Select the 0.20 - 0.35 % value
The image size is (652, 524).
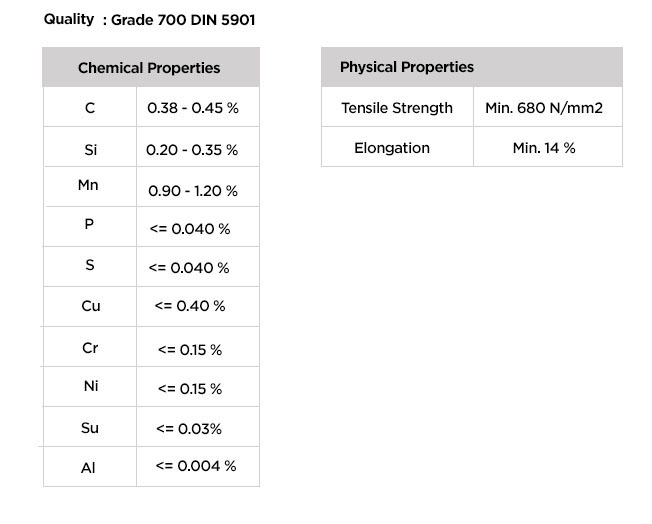[x=192, y=150]
